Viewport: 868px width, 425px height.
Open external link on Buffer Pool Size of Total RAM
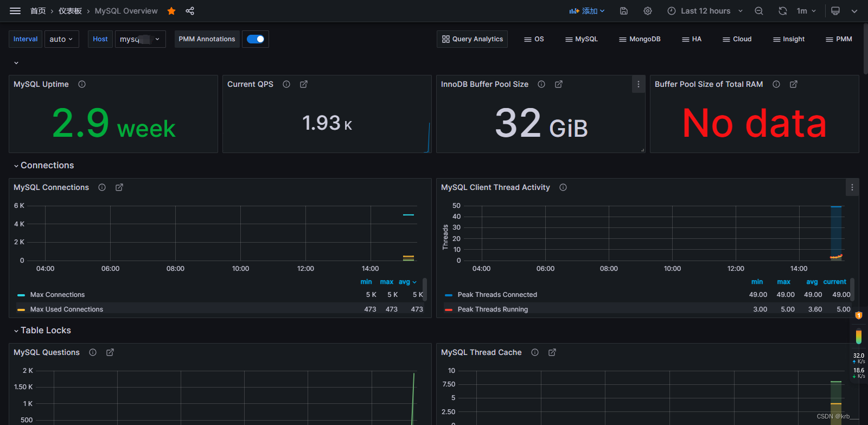(794, 84)
